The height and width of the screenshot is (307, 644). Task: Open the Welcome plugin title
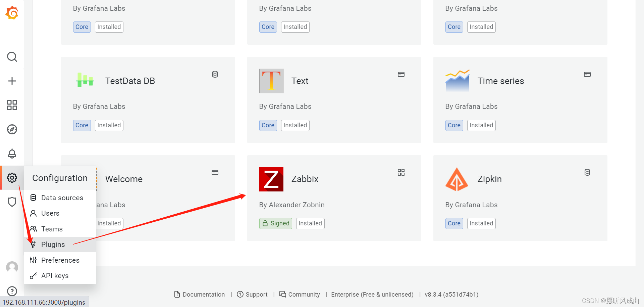pos(124,179)
